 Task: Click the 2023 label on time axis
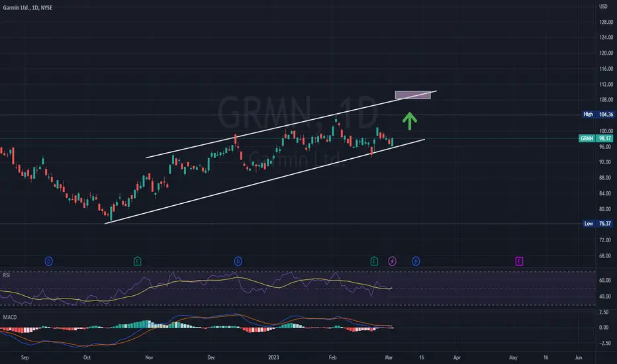click(273, 357)
